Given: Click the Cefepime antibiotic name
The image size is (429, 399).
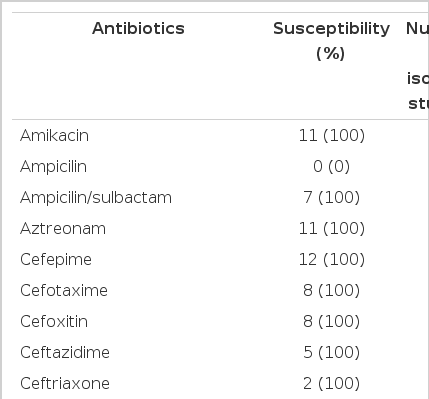Looking at the screenshot, I should [56, 260].
